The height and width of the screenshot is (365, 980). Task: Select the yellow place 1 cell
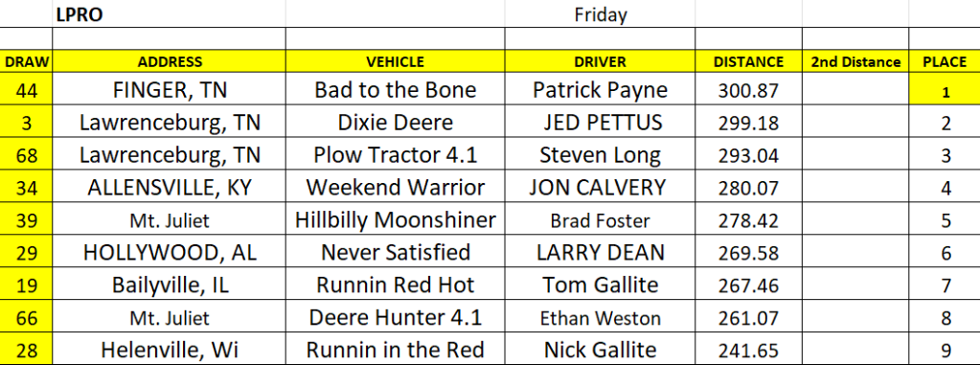pyautogui.click(x=945, y=89)
